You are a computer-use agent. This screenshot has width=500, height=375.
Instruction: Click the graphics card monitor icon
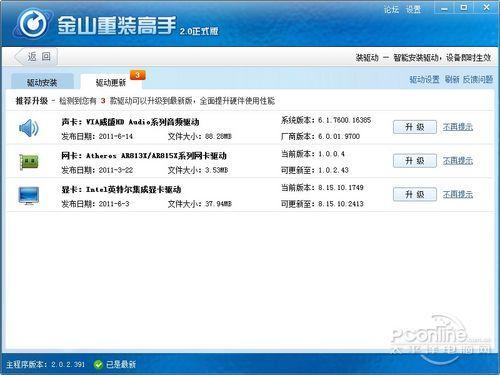pyautogui.click(x=29, y=196)
